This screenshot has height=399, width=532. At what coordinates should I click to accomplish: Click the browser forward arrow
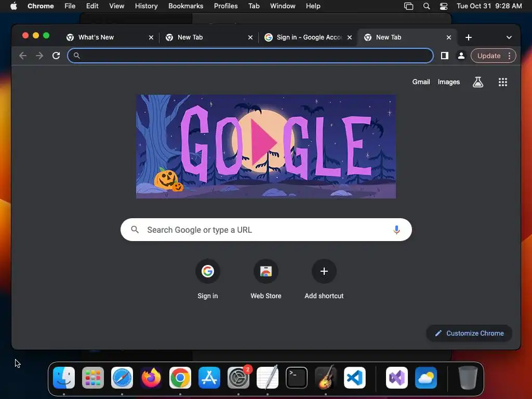pyautogui.click(x=39, y=56)
